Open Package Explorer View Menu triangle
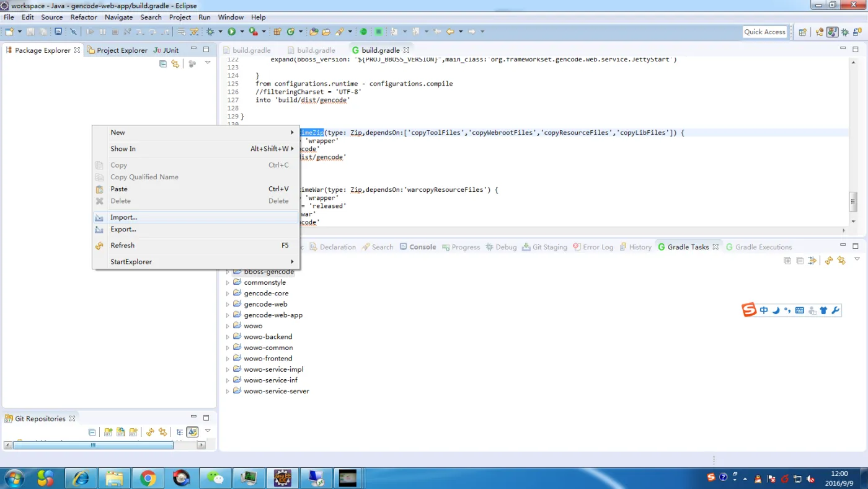This screenshot has height=489, width=868. click(x=208, y=63)
